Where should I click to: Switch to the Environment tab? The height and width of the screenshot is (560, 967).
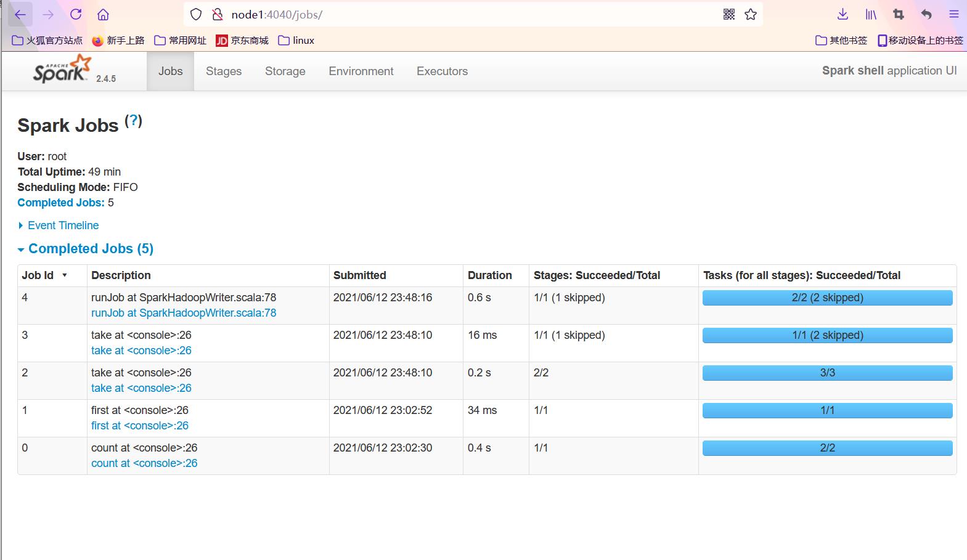[x=361, y=71]
